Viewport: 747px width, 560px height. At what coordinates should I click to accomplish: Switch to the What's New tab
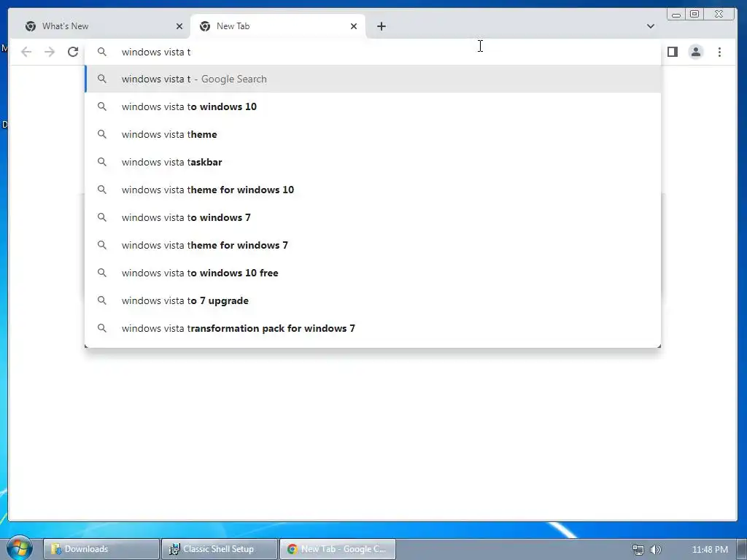coord(104,26)
